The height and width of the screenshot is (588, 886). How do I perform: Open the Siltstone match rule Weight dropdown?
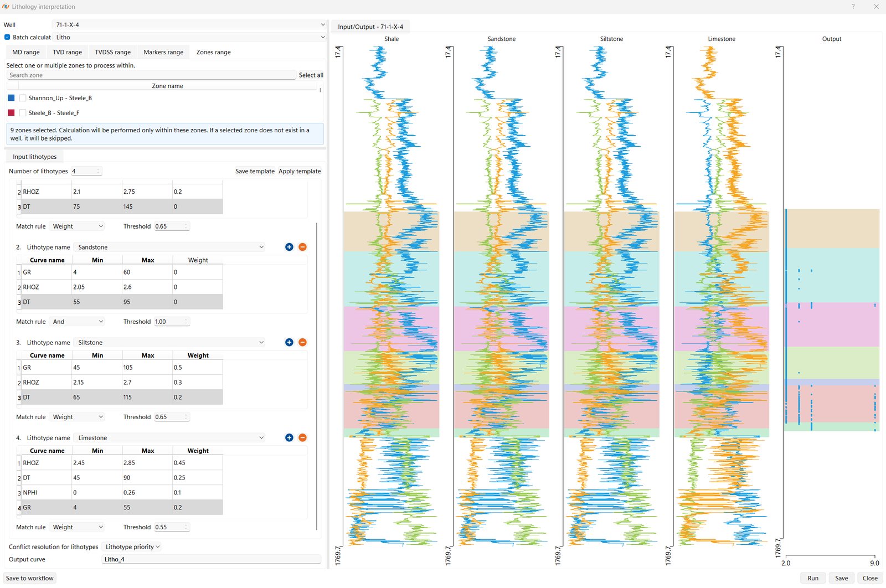[x=77, y=417]
